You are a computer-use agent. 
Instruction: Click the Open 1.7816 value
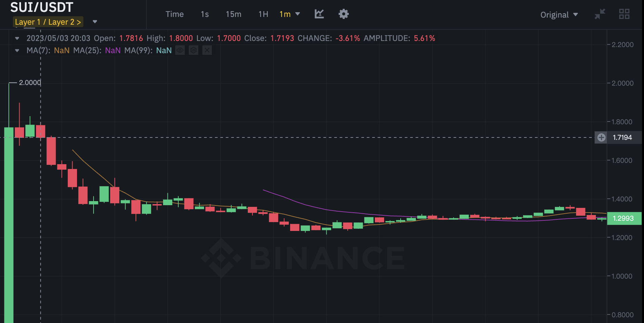[131, 38]
